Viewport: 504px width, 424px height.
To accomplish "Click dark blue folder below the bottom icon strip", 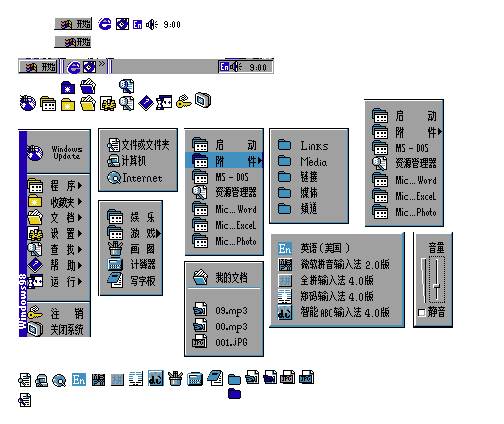I will coord(235,394).
